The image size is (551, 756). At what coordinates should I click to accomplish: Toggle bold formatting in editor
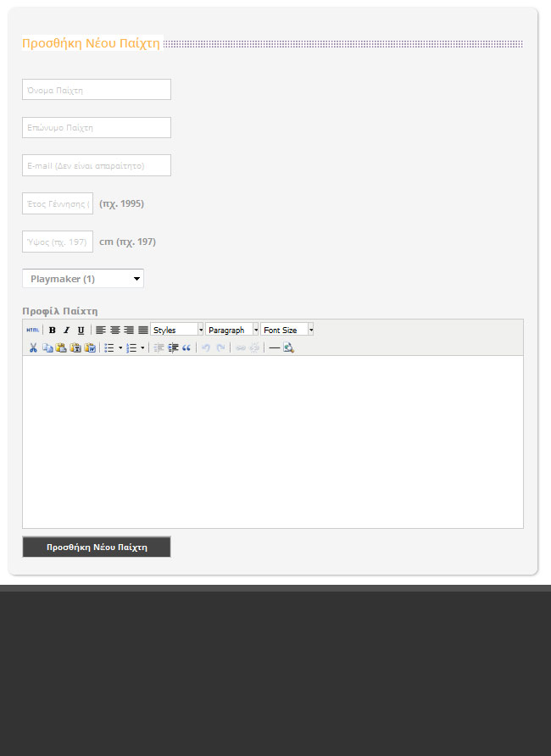[52, 330]
